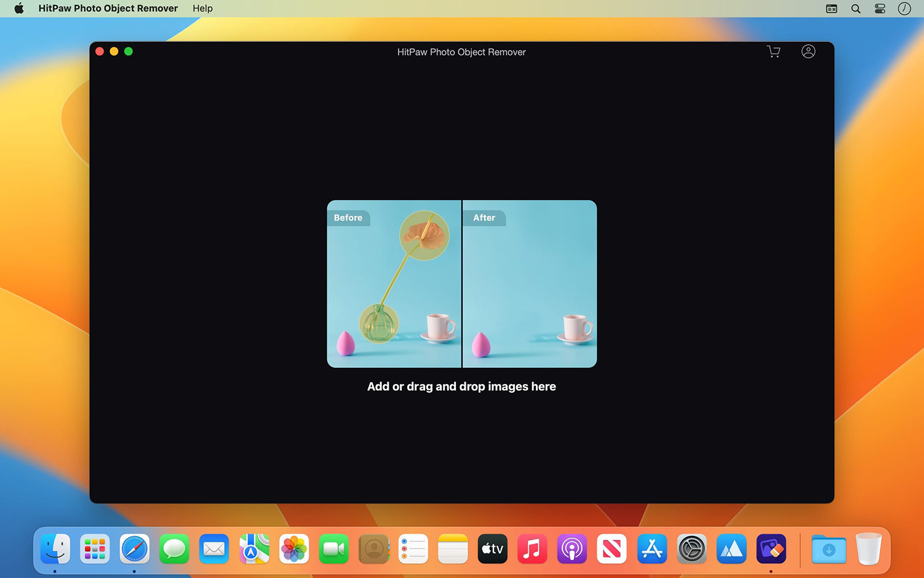Launch the Music app from the dock
Screen dimensions: 924x578
click(532, 548)
